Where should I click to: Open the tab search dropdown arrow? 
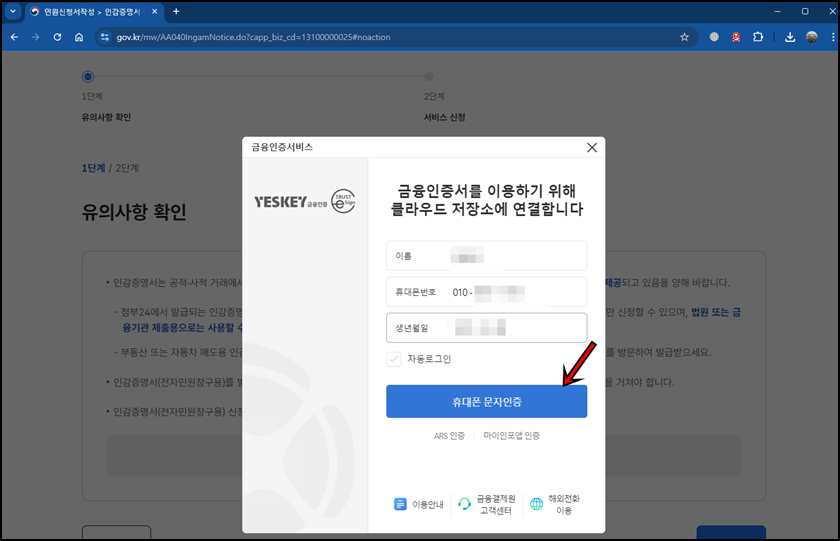point(13,11)
